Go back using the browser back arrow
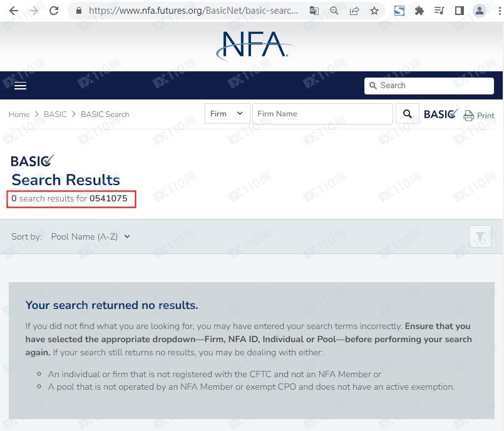The width and height of the screenshot is (504, 431). (x=14, y=11)
